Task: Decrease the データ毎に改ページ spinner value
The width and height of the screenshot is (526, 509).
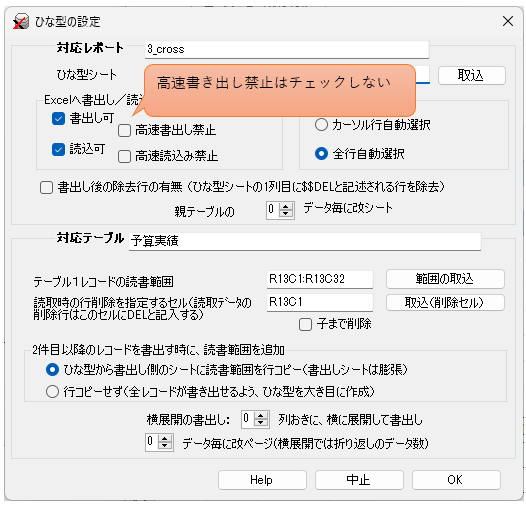Action: point(164,446)
